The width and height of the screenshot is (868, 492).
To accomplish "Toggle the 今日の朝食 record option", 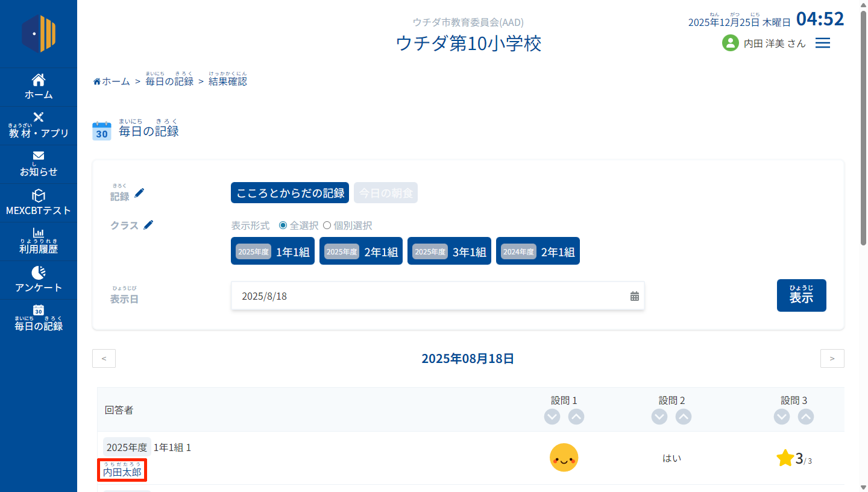I will click(386, 193).
